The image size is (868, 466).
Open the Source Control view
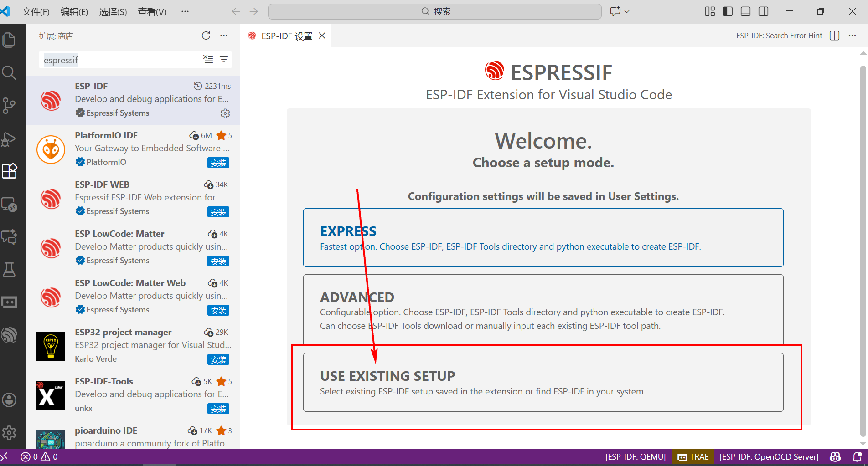(9, 106)
